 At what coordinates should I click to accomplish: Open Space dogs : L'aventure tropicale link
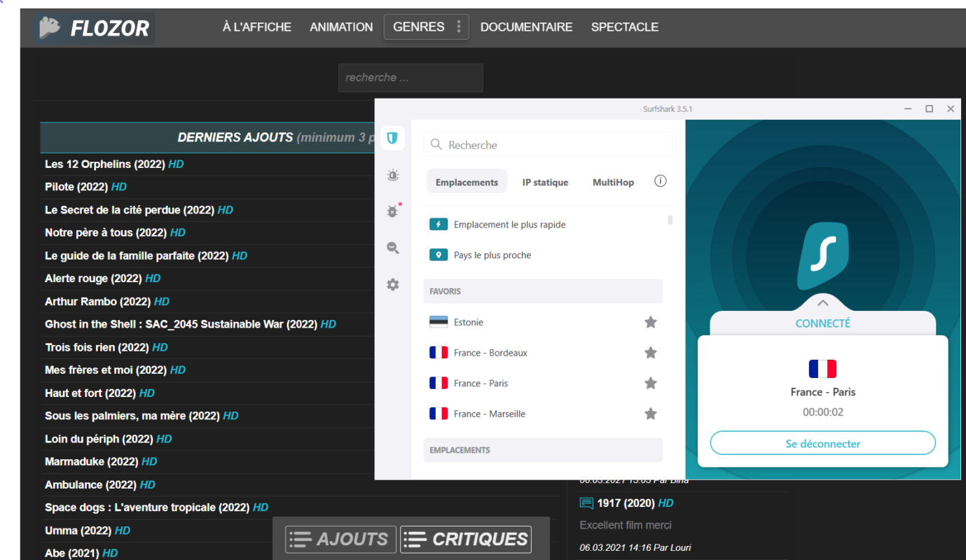[156, 507]
